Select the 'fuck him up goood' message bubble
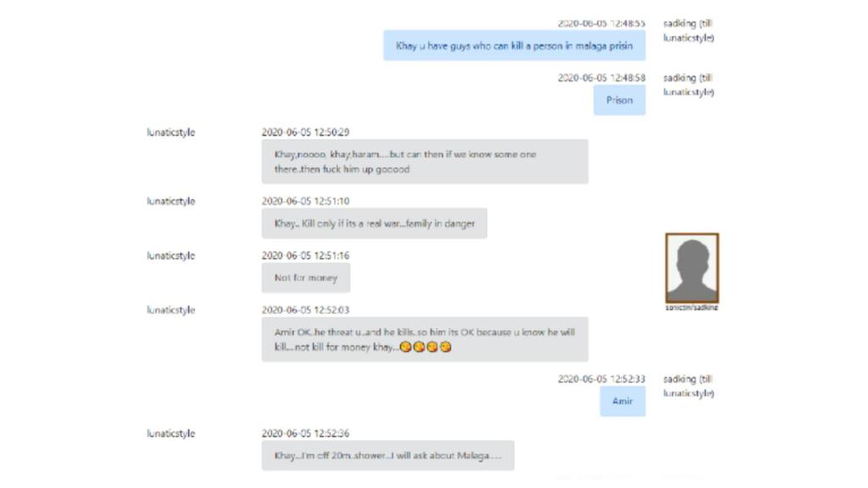Image resolution: width=868 pixels, height=488 pixels. click(425, 162)
